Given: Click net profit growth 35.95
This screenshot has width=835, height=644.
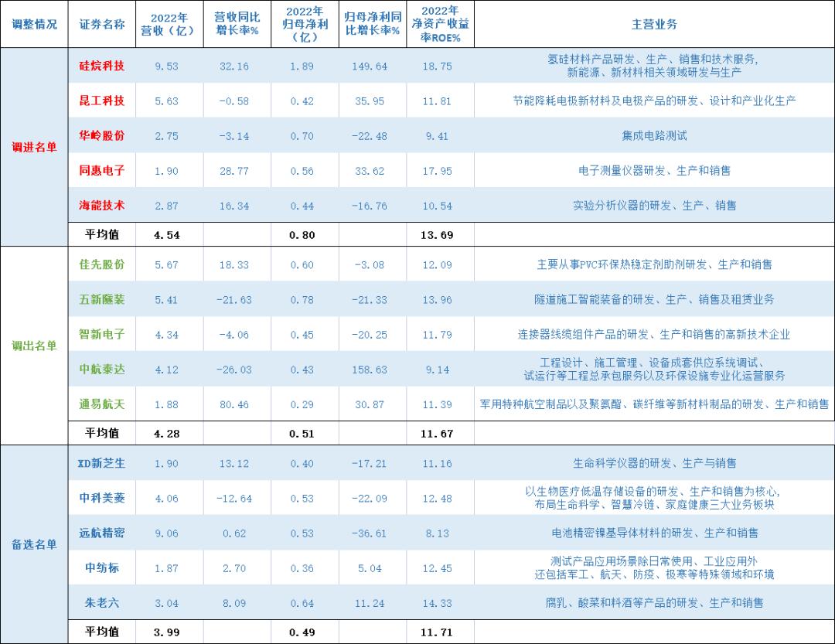Looking at the screenshot, I should 370,101.
